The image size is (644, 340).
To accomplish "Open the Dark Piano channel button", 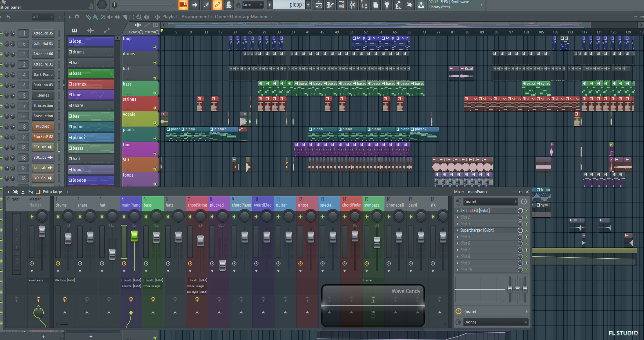I will [43, 74].
